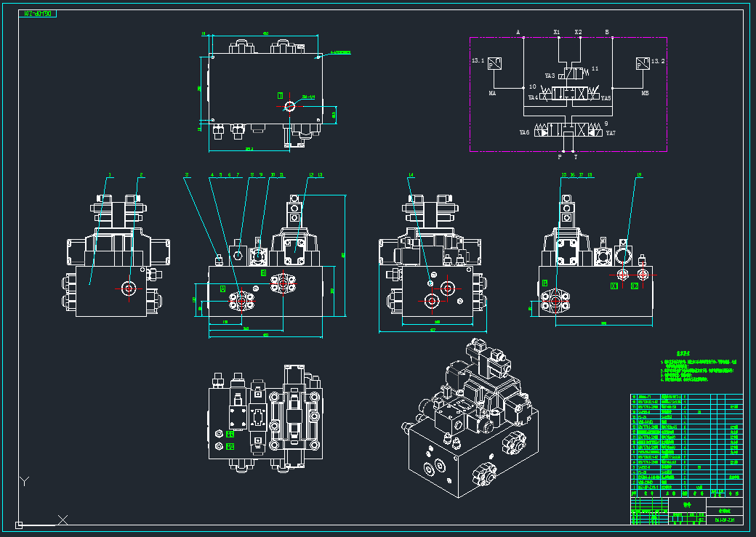Screen dimensions: 756x537
Task: Click the MA label in the schematic
Action: [492, 93]
